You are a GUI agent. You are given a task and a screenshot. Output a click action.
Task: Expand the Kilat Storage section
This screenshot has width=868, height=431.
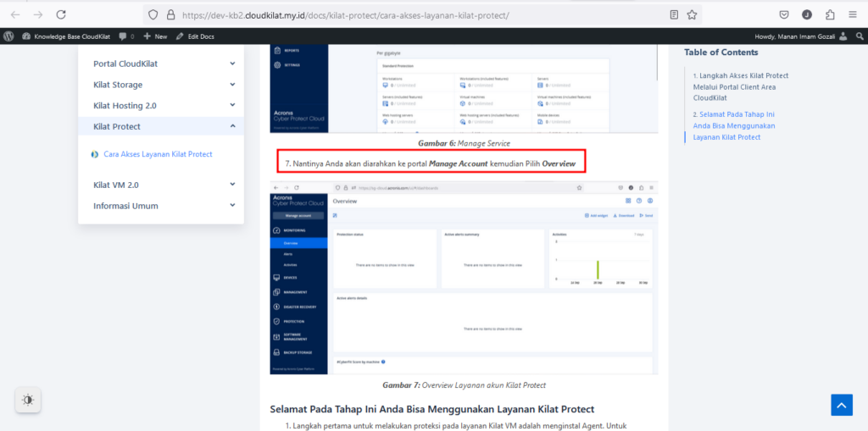click(x=232, y=85)
